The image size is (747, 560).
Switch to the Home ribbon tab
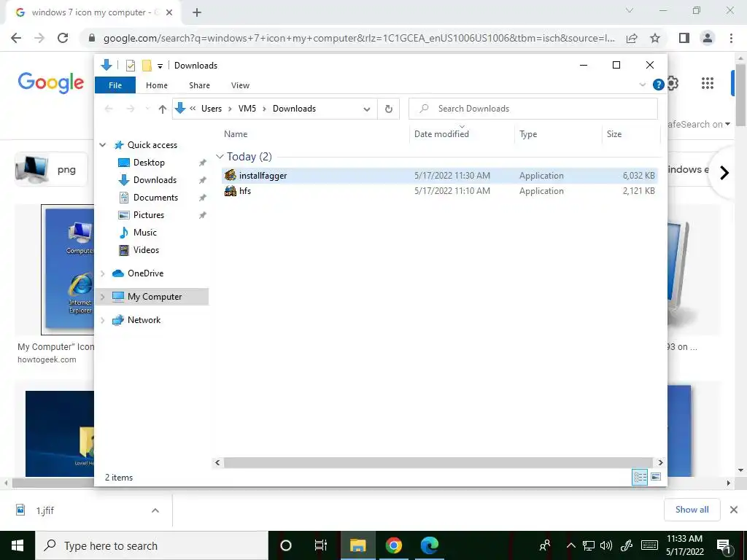pos(157,85)
